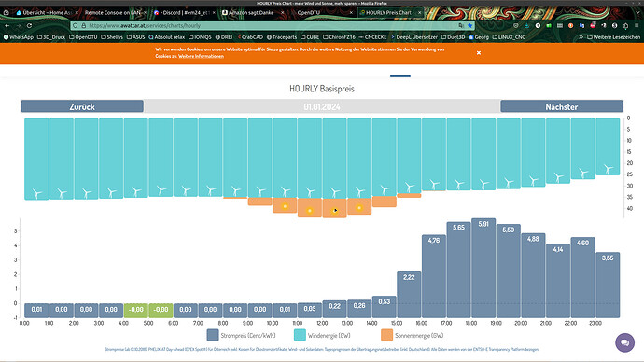Screen dimensions: 644x362
Task: Go to the next day with Nächster
Action: pos(562,106)
